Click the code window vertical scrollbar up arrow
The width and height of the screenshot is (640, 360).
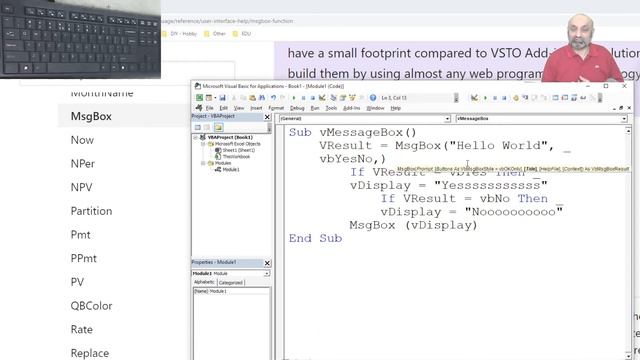coord(628,131)
